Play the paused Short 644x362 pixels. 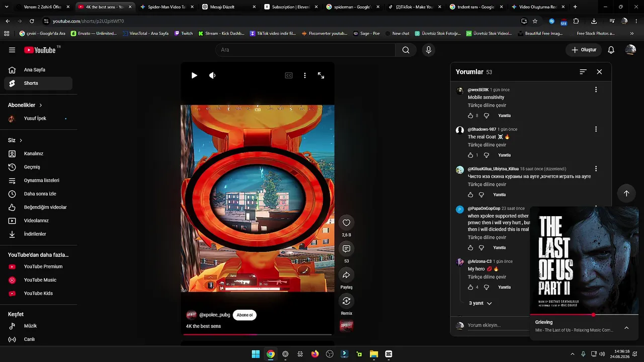(194, 75)
